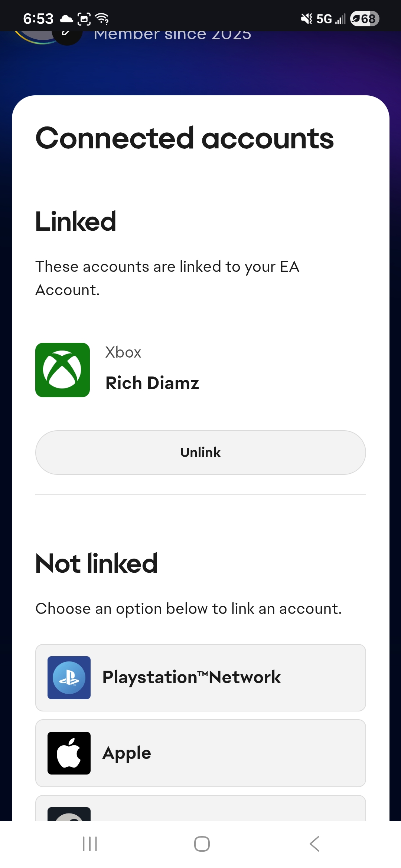Tap the black Apple logo icon

[x=69, y=753]
